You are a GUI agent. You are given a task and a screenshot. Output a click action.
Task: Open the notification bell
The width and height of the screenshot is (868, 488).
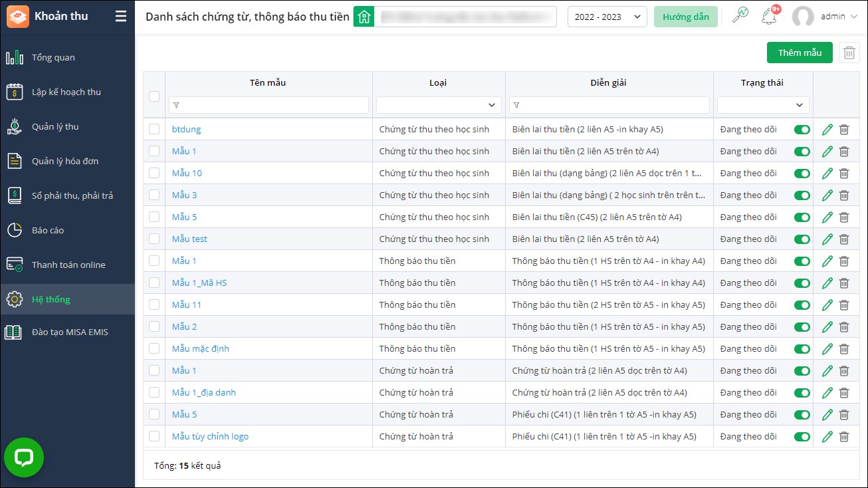pos(770,16)
